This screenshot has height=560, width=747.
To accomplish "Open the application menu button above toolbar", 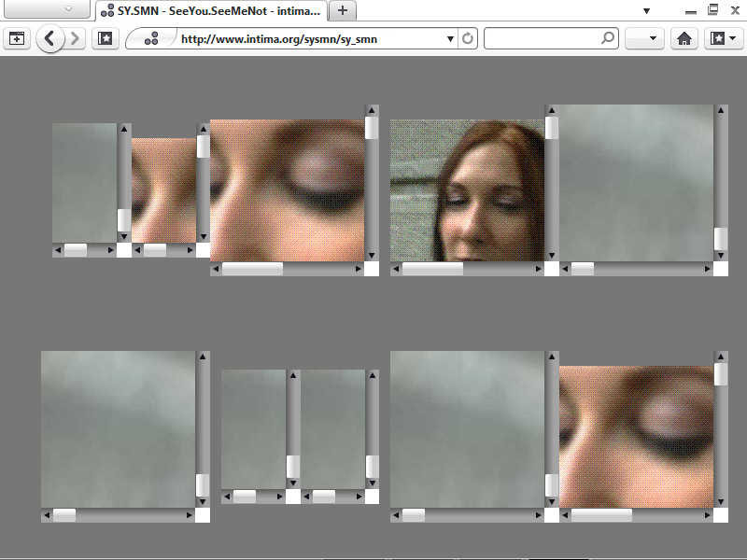I will (x=45, y=8).
